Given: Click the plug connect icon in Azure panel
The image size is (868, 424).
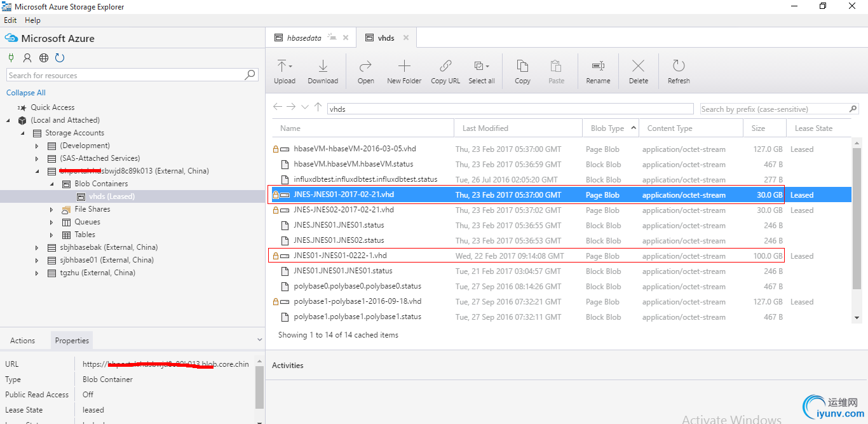Looking at the screenshot, I should pos(11,58).
